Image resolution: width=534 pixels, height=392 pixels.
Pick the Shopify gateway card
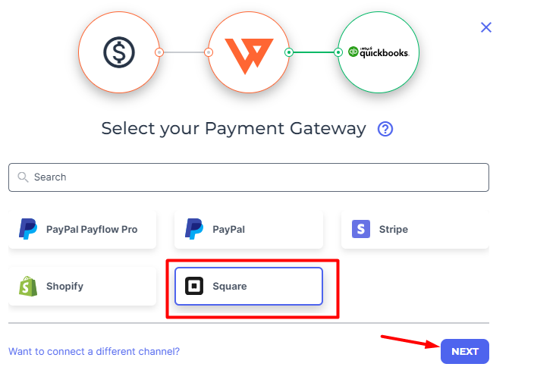tap(83, 286)
